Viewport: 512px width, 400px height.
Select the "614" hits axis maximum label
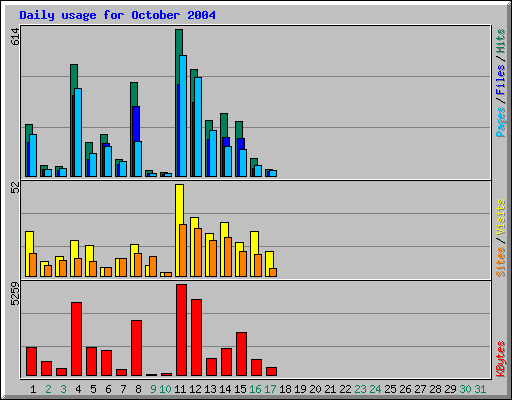coord(15,37)
